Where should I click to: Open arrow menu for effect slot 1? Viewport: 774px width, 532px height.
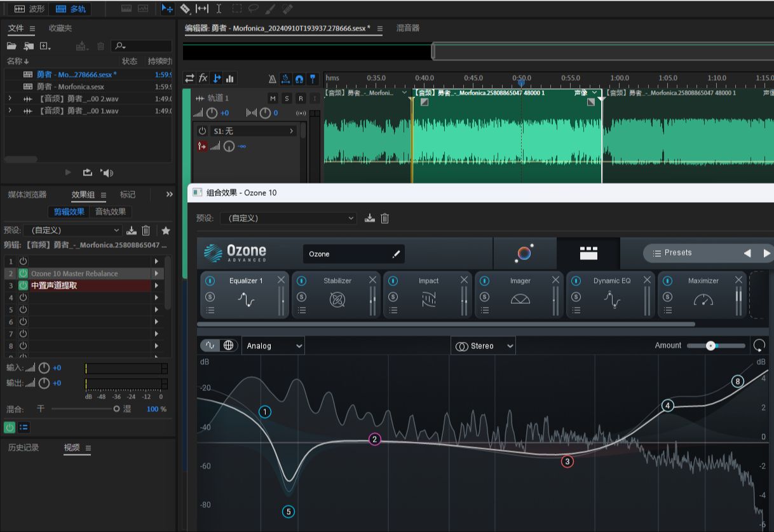[156, 261]
